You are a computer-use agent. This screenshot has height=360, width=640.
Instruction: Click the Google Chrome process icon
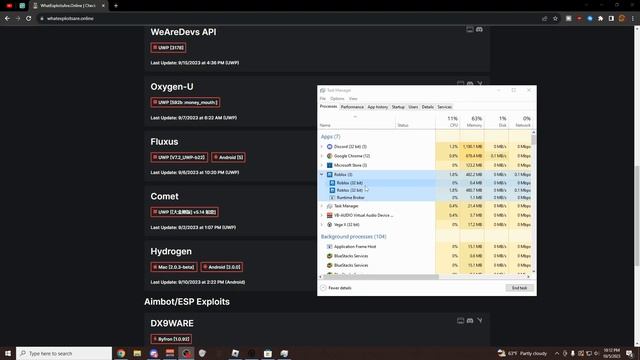pos(329,156)
